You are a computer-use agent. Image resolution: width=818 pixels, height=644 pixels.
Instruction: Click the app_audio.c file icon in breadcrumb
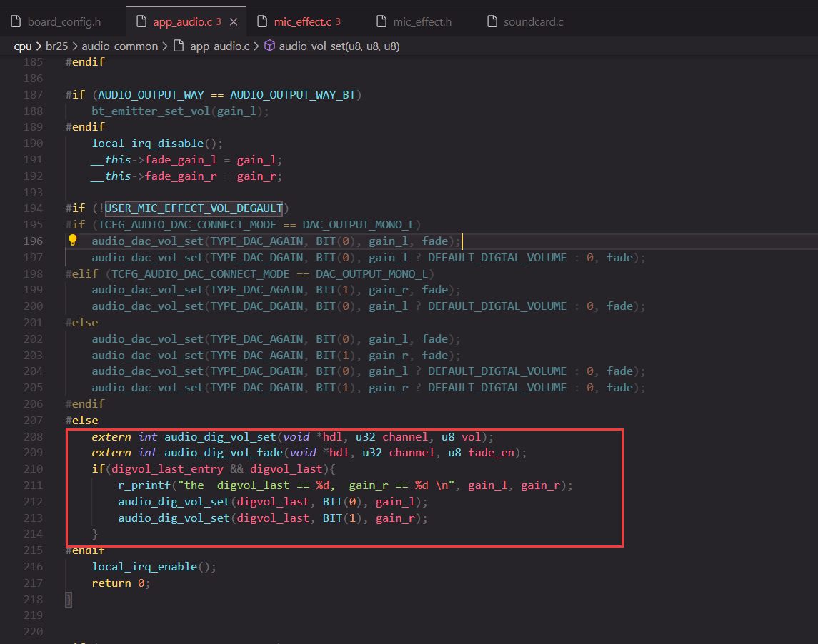point(179,46)
